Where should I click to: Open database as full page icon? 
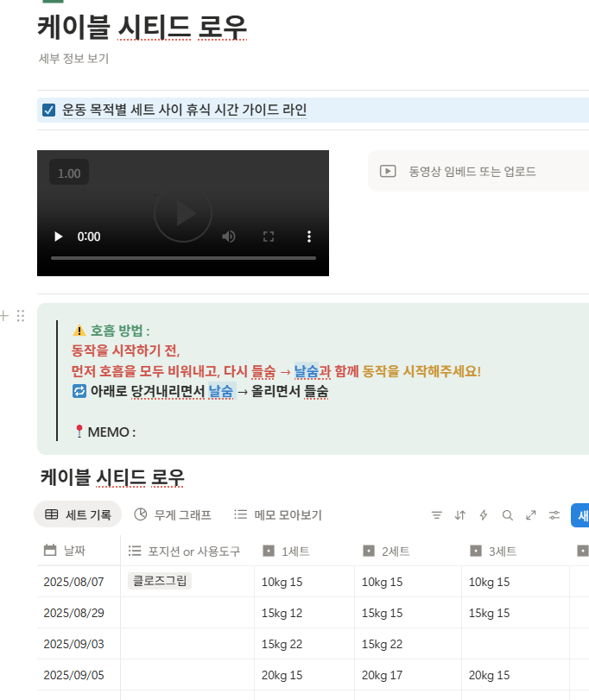pos(531,515)
